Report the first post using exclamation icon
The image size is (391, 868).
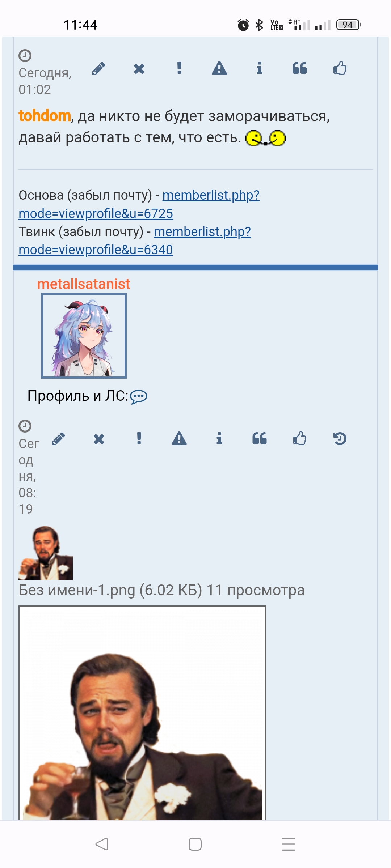click(x=179, y=68)
